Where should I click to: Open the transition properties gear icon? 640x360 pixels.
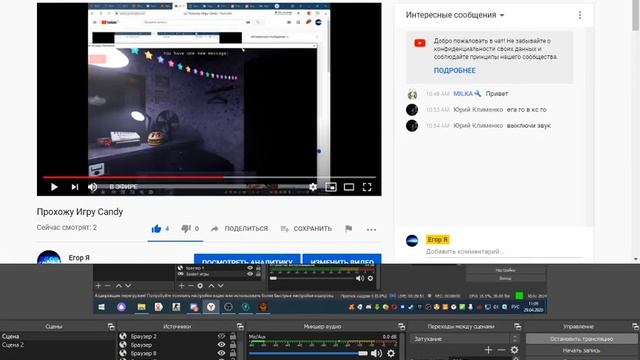tap(514, 350)
